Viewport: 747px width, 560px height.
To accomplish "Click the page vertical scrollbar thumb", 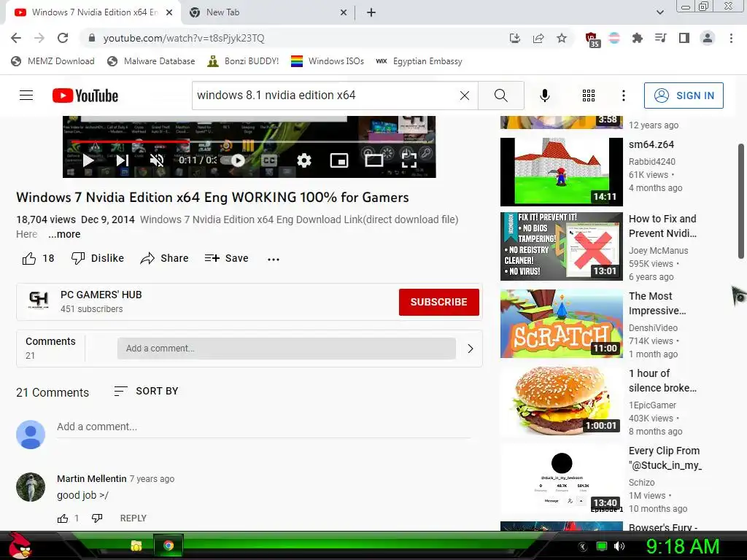I will tap(741, 201).
